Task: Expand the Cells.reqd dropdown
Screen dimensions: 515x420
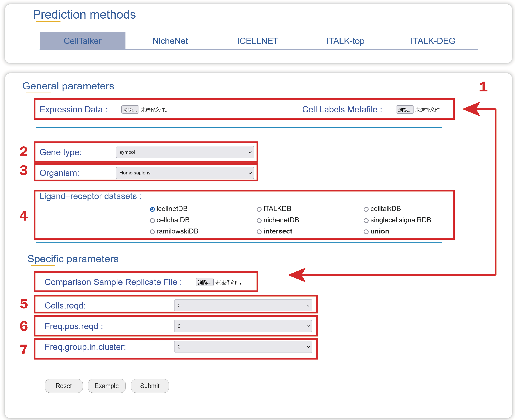Action: (x=243, y=305)
